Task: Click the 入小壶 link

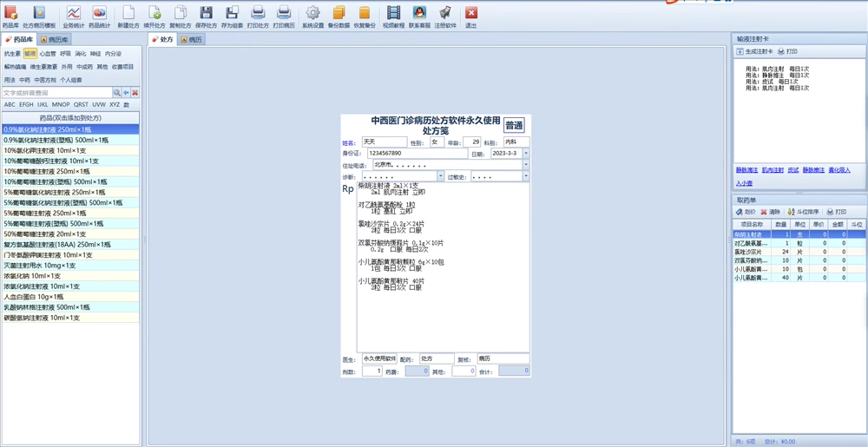Action: [744, 182]
